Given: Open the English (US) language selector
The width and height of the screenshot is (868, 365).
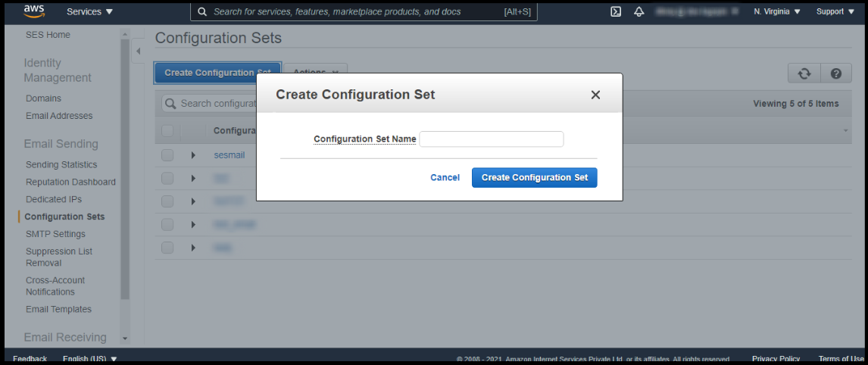Looking at the screenshot, I should click(89, 358).
